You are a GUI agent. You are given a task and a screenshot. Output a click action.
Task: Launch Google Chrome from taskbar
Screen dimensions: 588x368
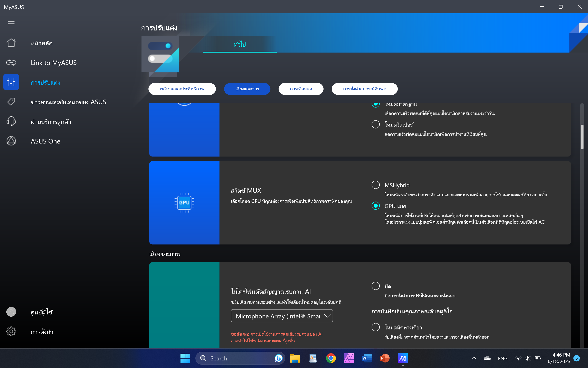tap(331, 358)
